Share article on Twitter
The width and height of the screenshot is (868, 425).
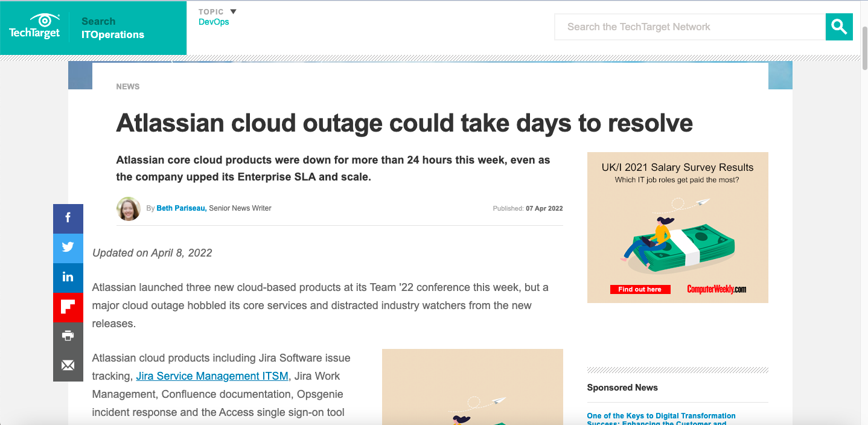[x=68, y=247]
